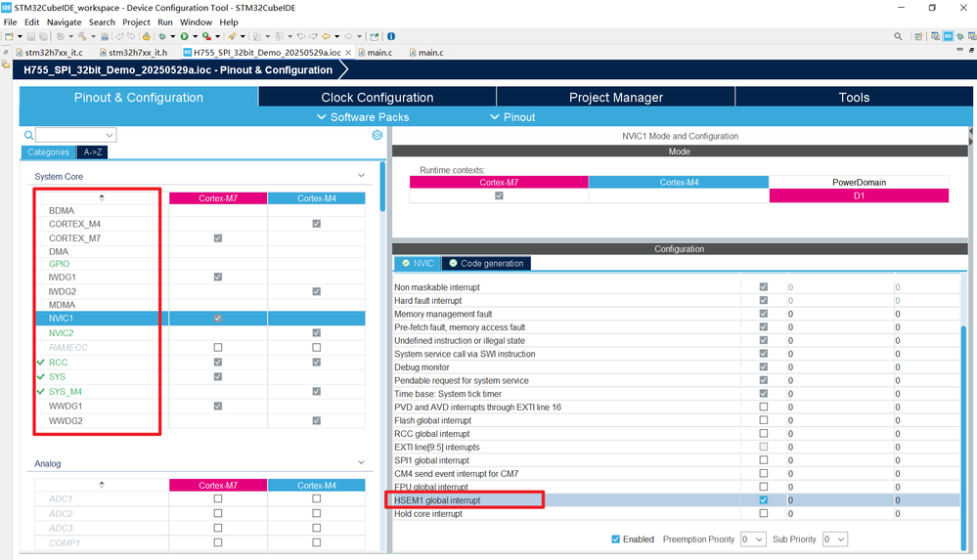Click the sort arrows above the System Core list

[102, 197]
